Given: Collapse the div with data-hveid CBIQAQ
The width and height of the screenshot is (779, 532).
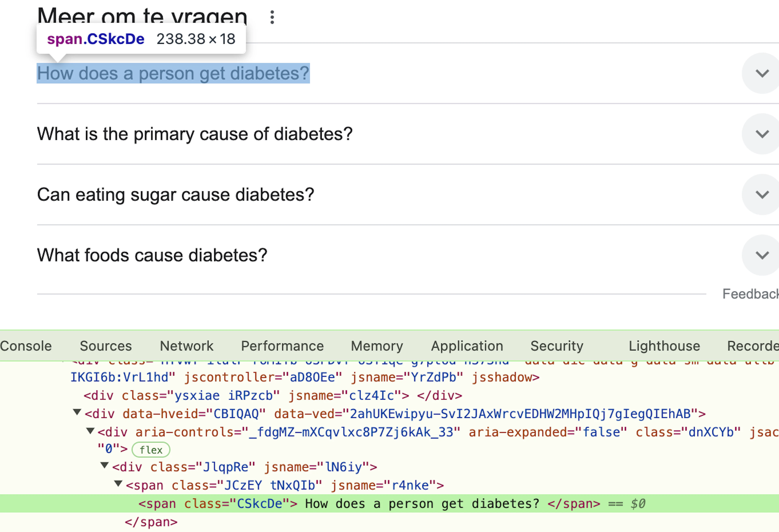Looking at the screenshot, I should [77, 412].
